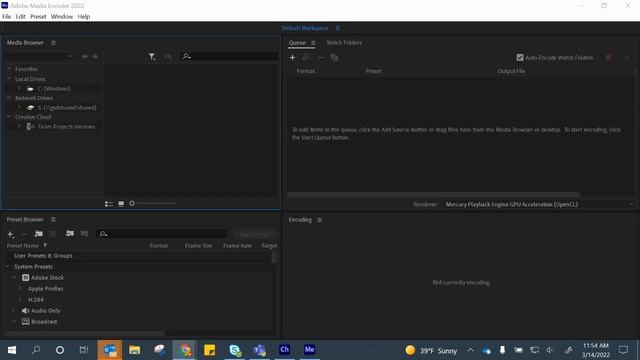This screenshot has height=360, width=640.
Task: Collapse Network Drives tree node
Action: tap(9, 98)
